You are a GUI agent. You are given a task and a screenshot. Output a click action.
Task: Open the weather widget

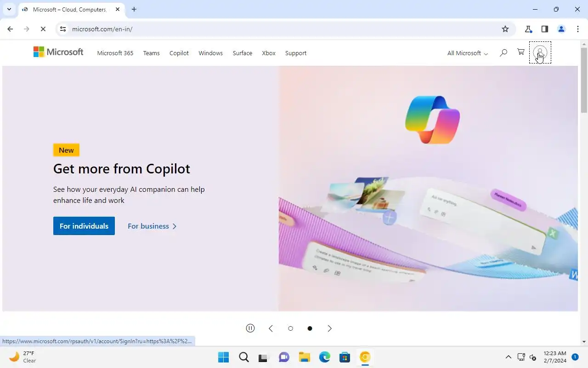[23, 357]
